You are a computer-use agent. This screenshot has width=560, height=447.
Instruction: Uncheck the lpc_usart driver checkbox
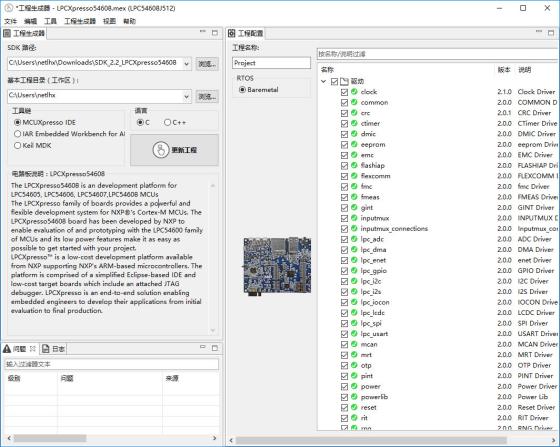click(x=344, y=334)
